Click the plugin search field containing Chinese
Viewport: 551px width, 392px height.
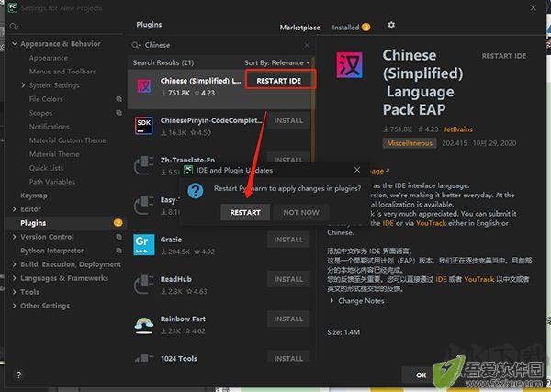(x=221, y=45)
